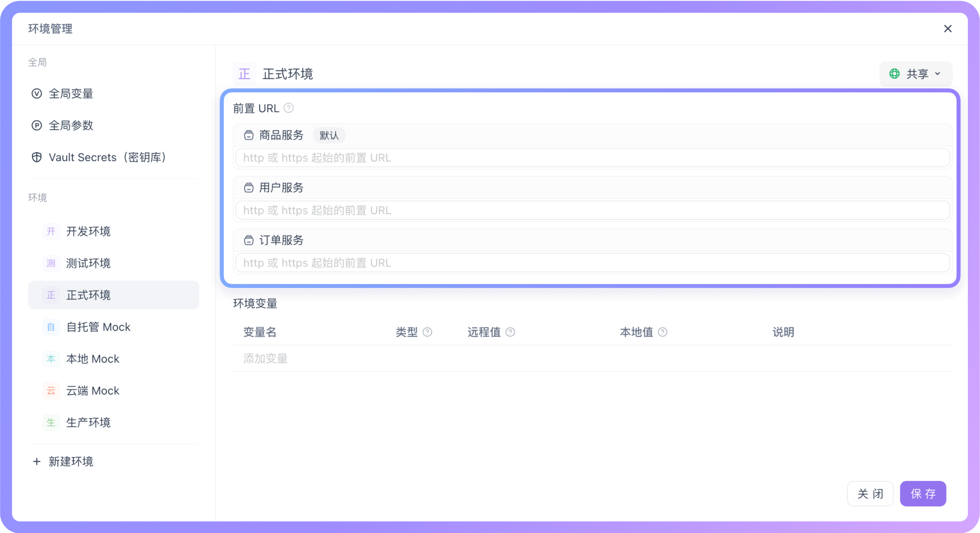Click the 订单服务 module icon

tap(249, 240)
